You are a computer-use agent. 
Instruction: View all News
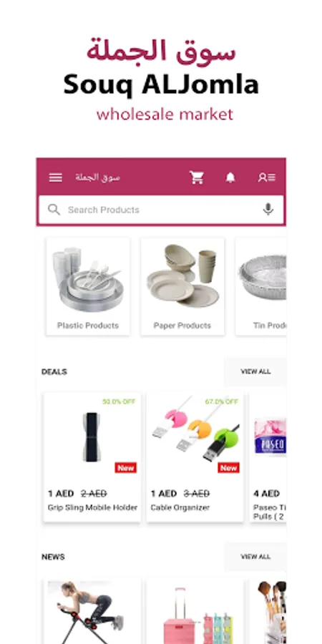(255, 557)
